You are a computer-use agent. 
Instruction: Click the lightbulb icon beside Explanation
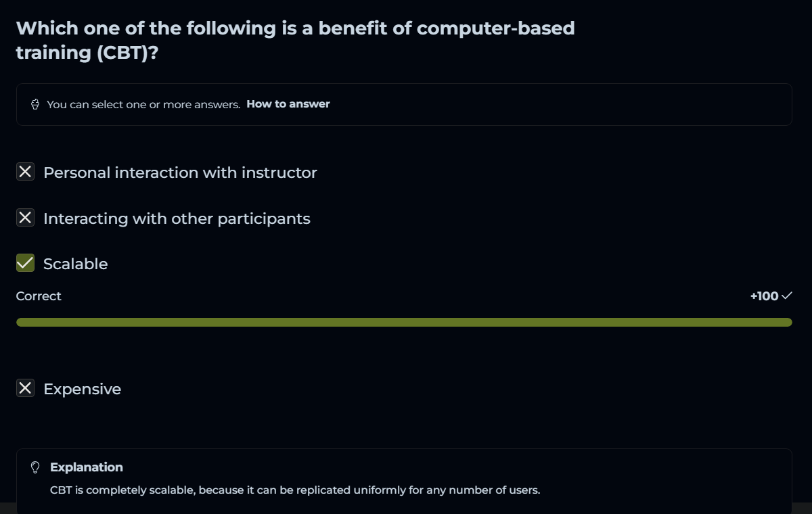point(36,467)
